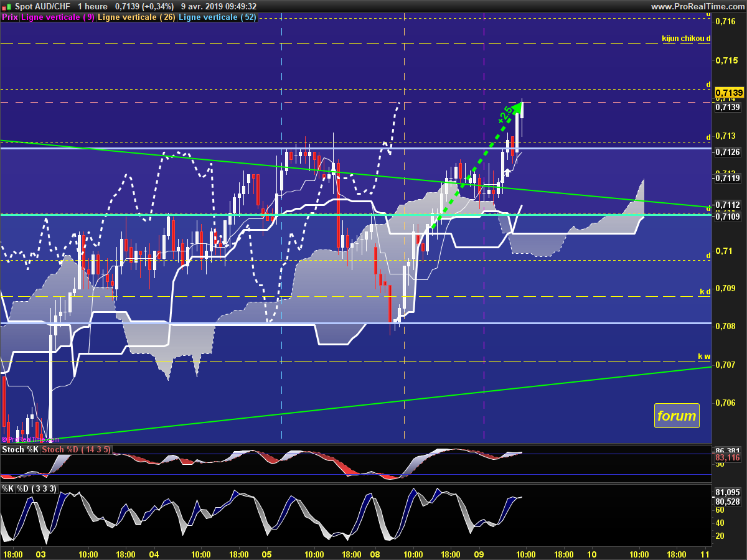Select the '%D (3 3 3)' label
The width and height of the screenshot is (747, 560).
pos(37,489)
